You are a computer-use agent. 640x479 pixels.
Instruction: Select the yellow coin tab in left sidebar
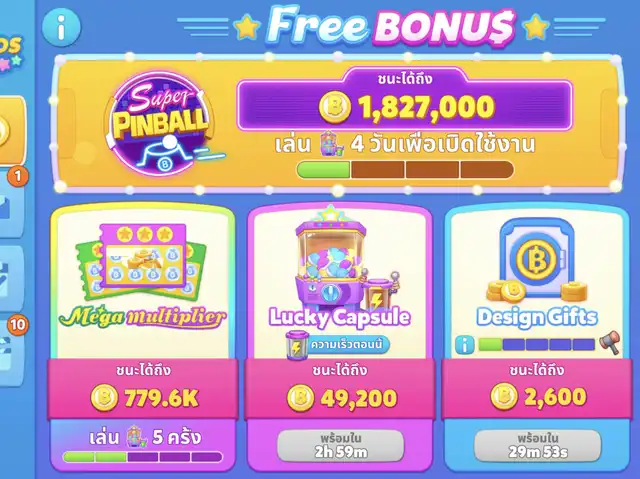pos(11,131)
